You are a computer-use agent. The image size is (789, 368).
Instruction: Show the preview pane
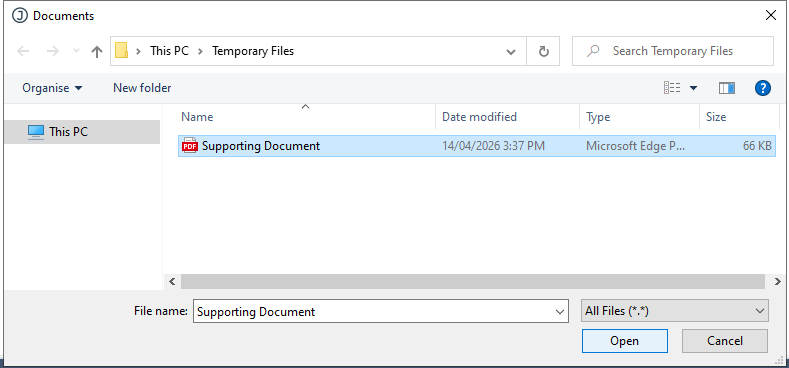click(727, 88)
